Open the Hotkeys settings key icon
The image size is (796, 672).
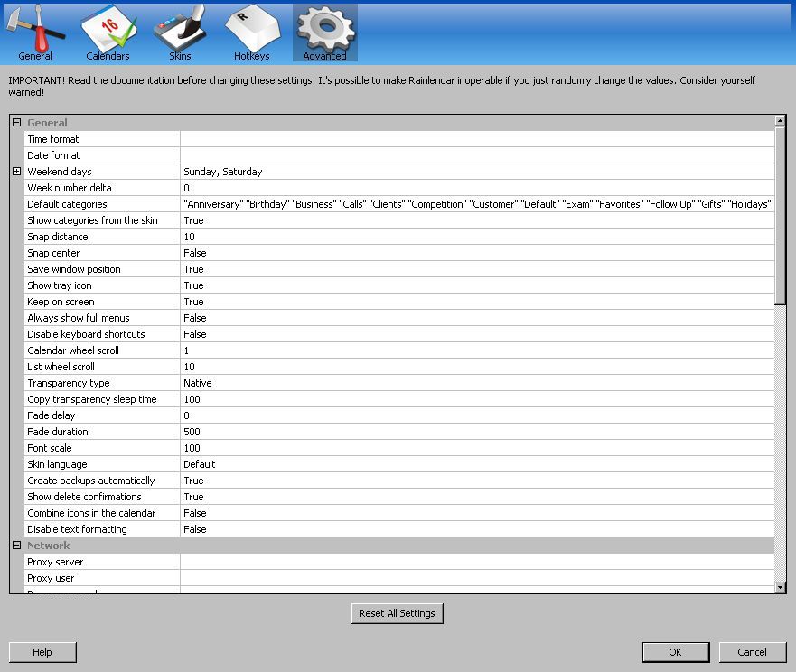251,32
